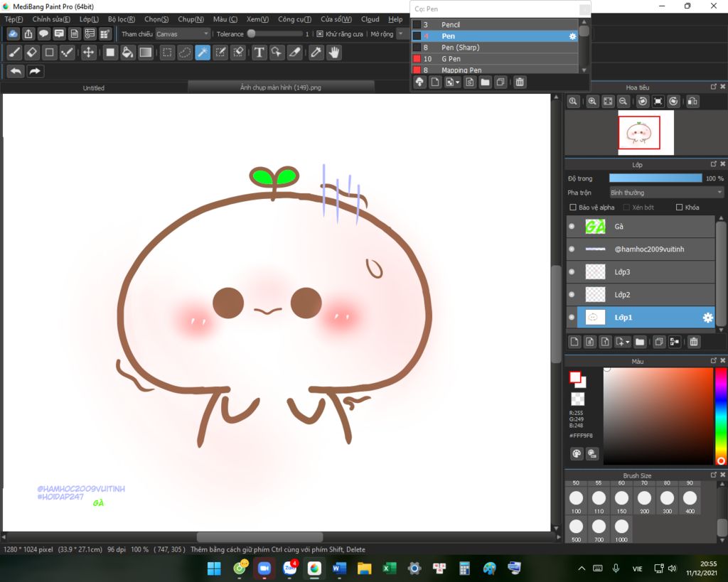728x582 pixels.
Task: Enable the Bảo vệ alpha checkbox
Action: click(x=572, y=208)
